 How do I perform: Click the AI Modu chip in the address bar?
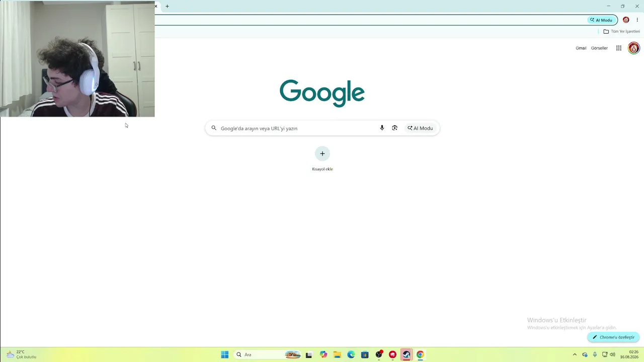point(602,20)
